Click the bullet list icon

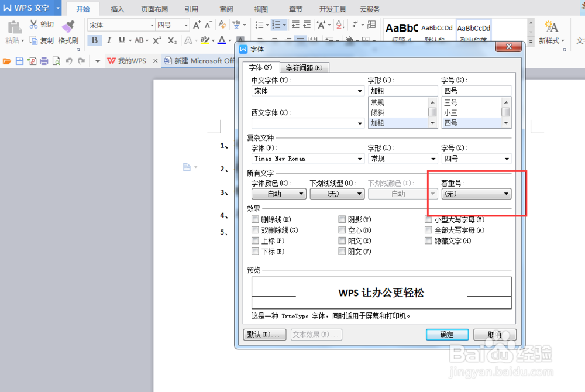(x=259, y=25)
